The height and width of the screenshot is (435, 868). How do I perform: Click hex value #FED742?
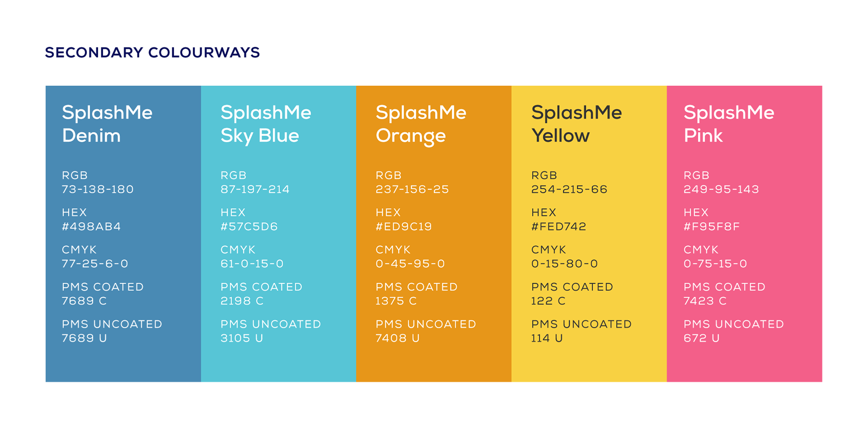coord(559,226)
